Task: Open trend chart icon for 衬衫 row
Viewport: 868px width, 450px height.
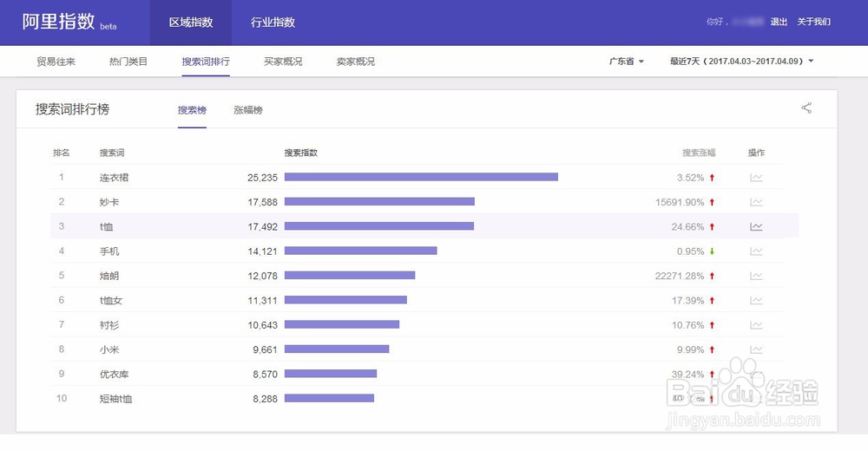Action: click(x=756, y=325)
